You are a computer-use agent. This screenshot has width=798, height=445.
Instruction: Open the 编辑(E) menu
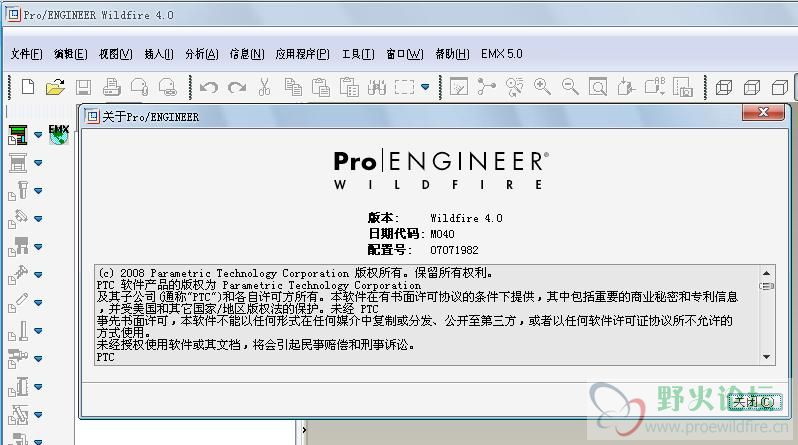(71, 54)
